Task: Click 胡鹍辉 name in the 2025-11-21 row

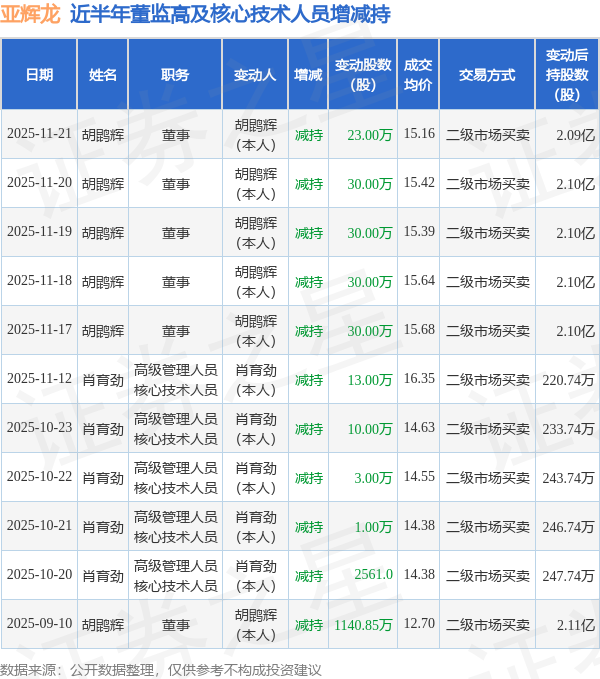Action: click(x=103, y=135)
